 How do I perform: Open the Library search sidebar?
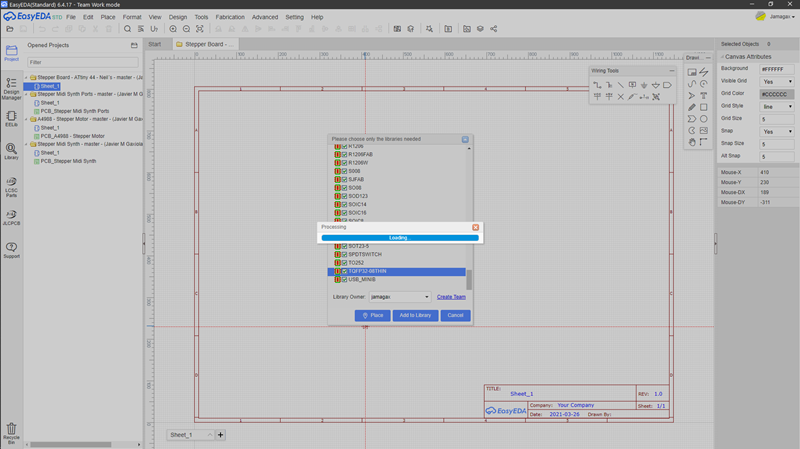pos(11,152)
